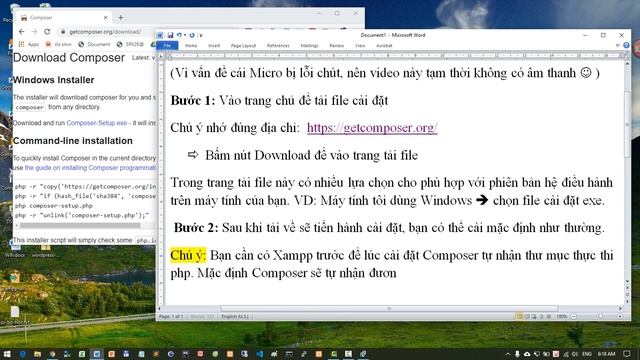This screenshot has height=360, width=640.
Task: Select the Print Layout view button
Action: coord(520,317)
